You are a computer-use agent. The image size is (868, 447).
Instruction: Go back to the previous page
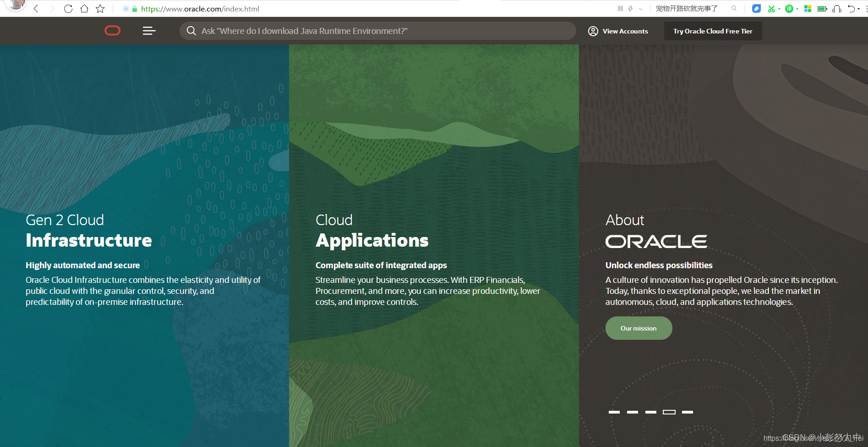36,9
